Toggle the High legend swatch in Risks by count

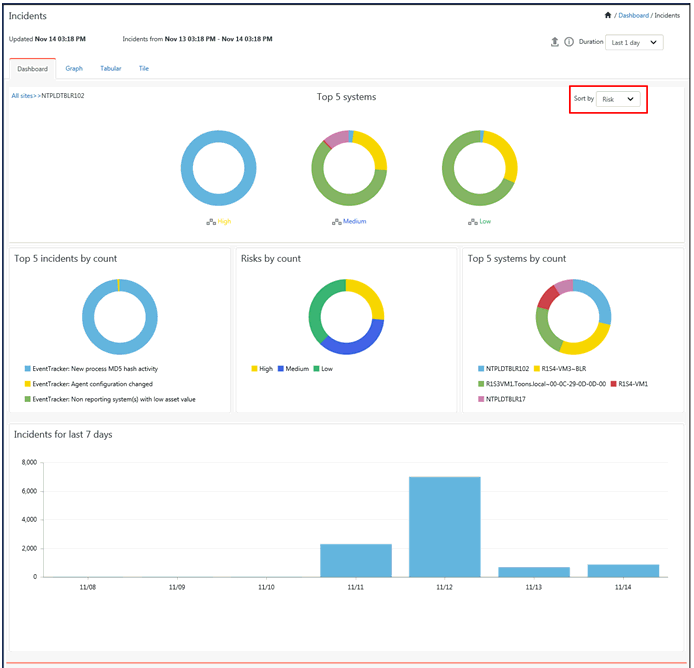pos(254,369)
